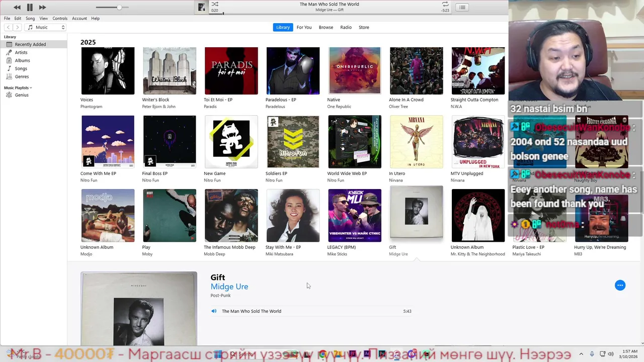Skip to the next track
Screen dimensions: 644x362
coord(42,7)
